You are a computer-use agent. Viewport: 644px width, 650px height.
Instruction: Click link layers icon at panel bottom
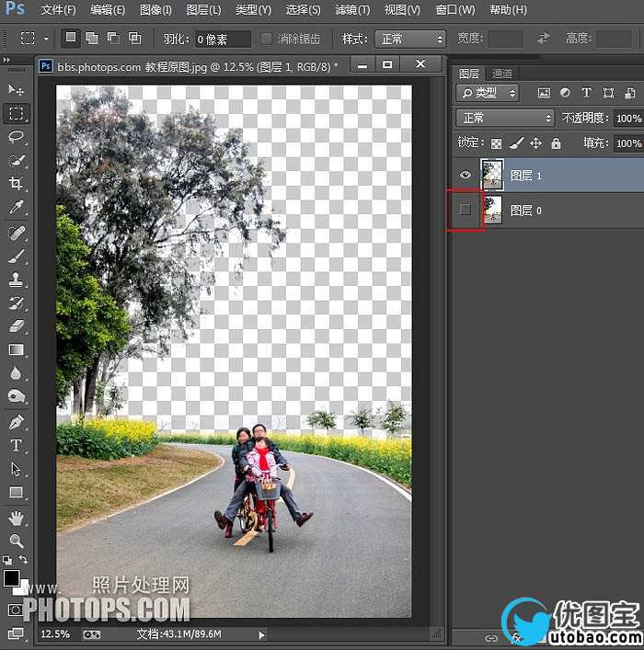tap(491, 637)
